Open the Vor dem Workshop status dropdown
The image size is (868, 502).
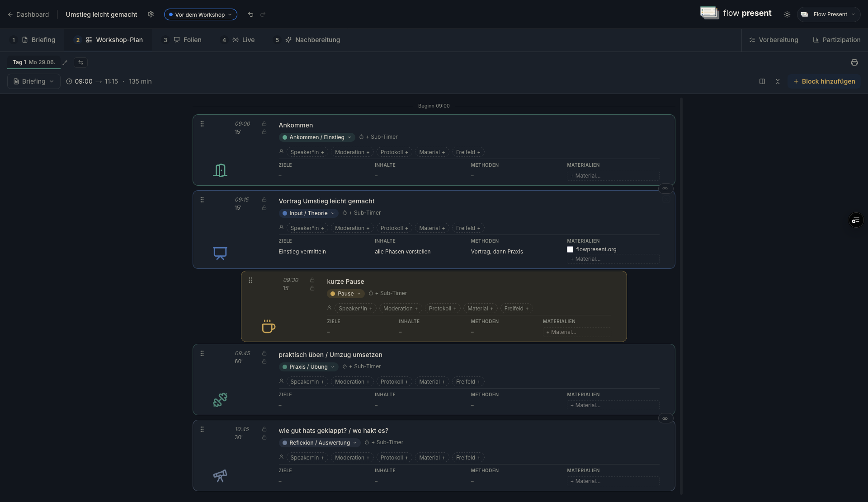click(x=200, y=14)
